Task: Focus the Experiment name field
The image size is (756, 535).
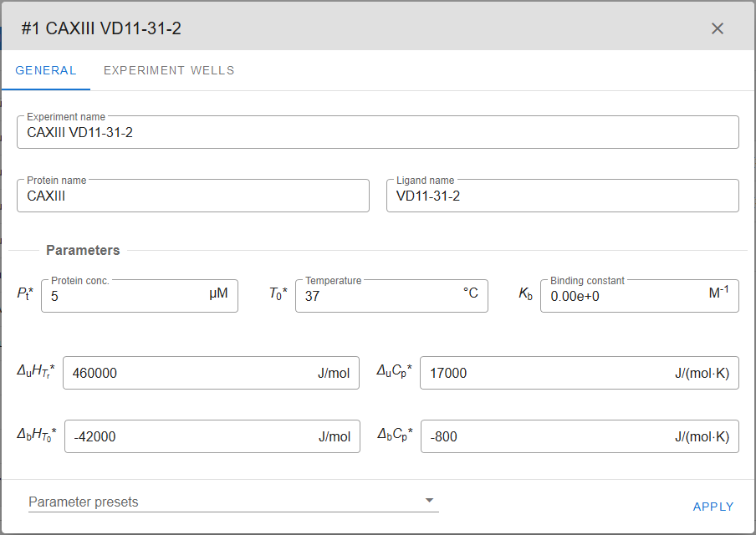Action: [376, 132]
